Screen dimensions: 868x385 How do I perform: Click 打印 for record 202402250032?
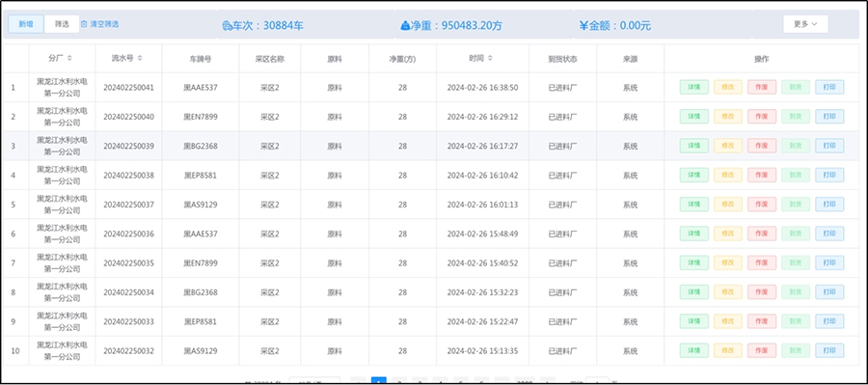(829, 350)
